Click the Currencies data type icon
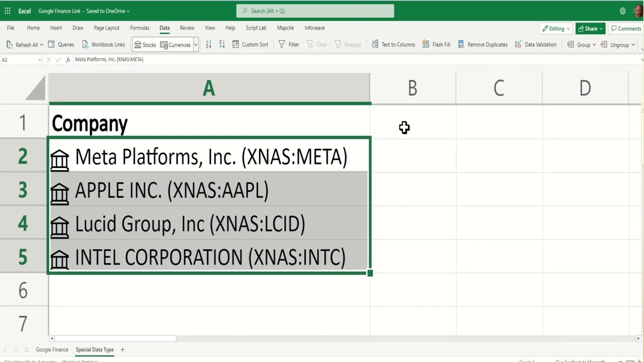The width and height of the screenshot is (644, 362). (164, 45)
